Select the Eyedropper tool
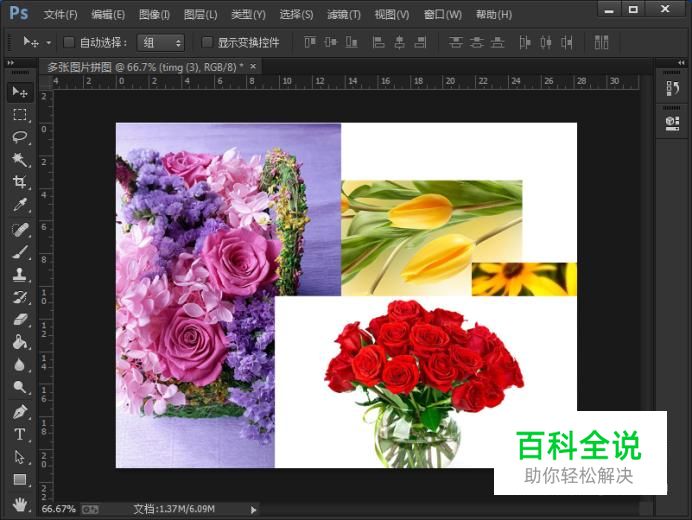The height and width of the screenshot is (520, 692). 19,205
